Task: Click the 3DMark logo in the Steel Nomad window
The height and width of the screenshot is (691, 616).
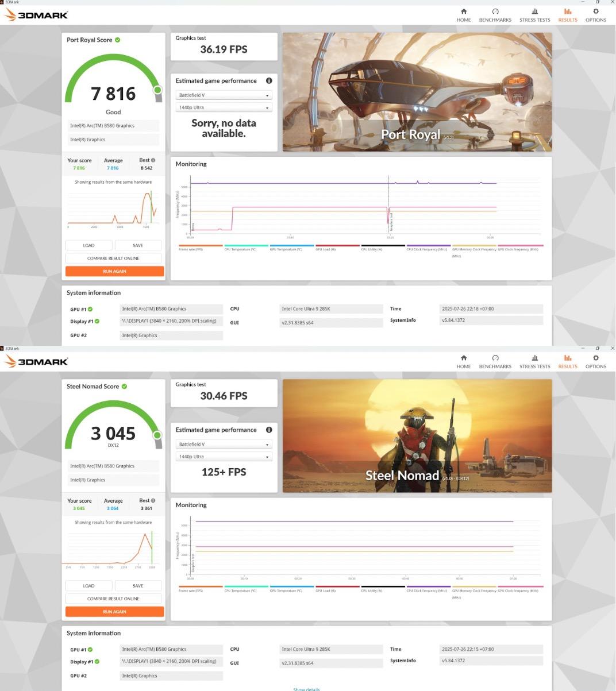Action: click(36, 361)
